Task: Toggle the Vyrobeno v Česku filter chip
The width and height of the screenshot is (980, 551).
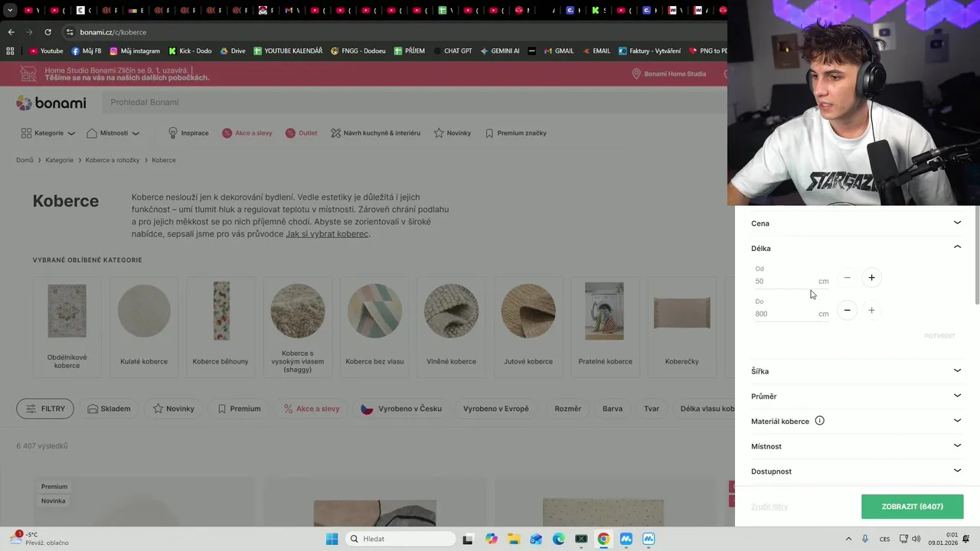Action: coord(401,409)
